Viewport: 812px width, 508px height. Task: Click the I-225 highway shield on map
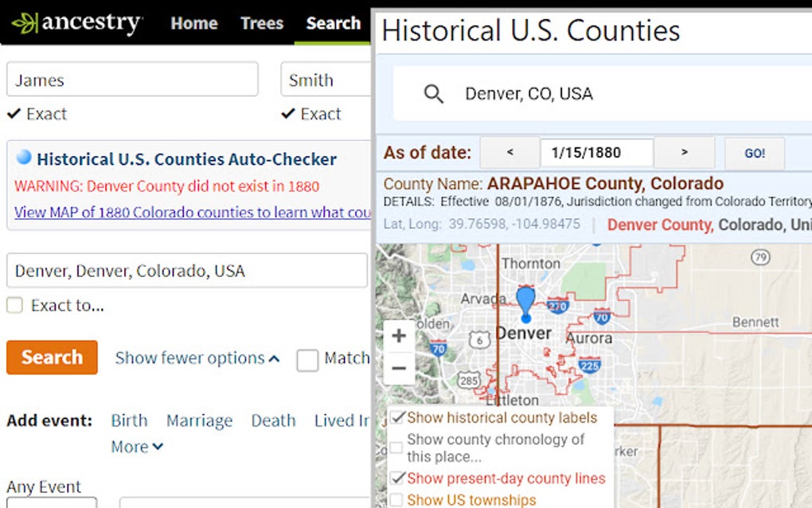pos(589,365)
